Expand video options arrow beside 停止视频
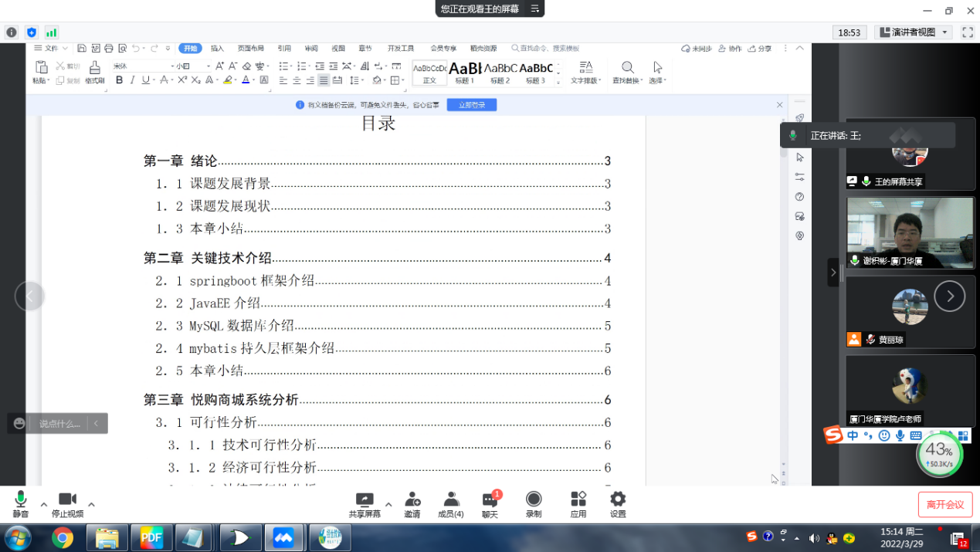This screenshot has width=980, height=552. click(91, 505)
